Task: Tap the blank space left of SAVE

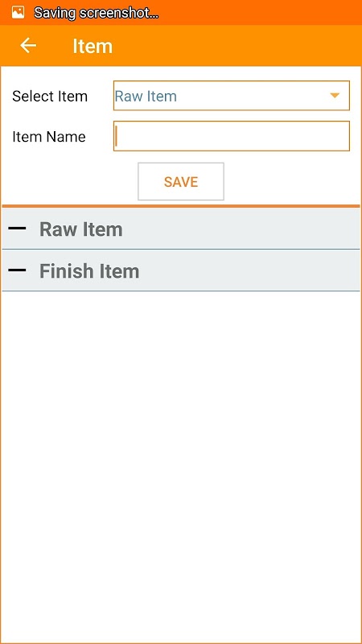Action: tap(70, 182)
